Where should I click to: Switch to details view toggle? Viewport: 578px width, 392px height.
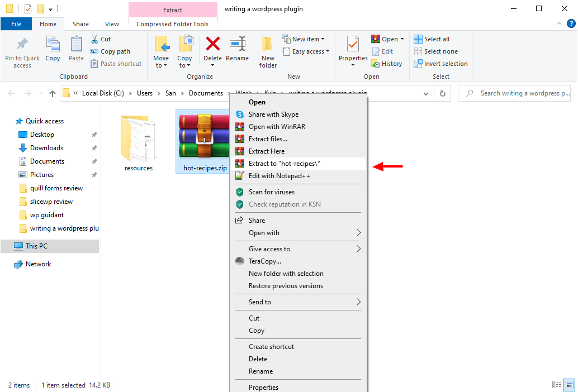(x=557, y=385)
